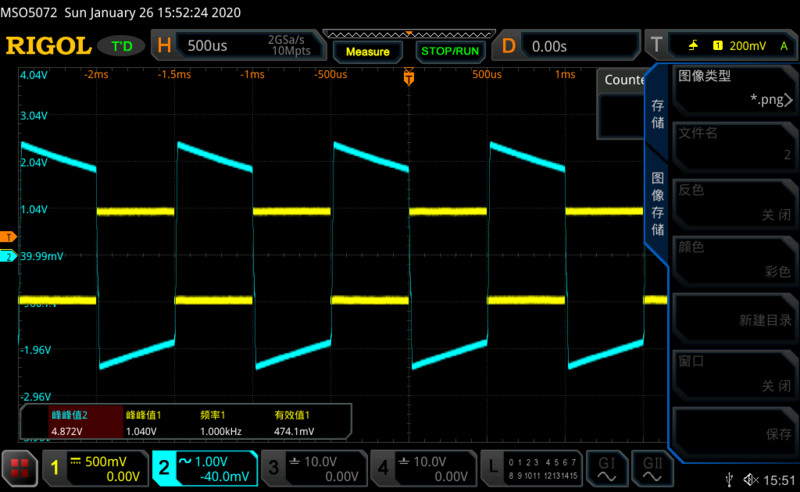Viewport: 800px width, 492px height.
Task: Click the T'D trigger status badge
Action: (122, 46)
